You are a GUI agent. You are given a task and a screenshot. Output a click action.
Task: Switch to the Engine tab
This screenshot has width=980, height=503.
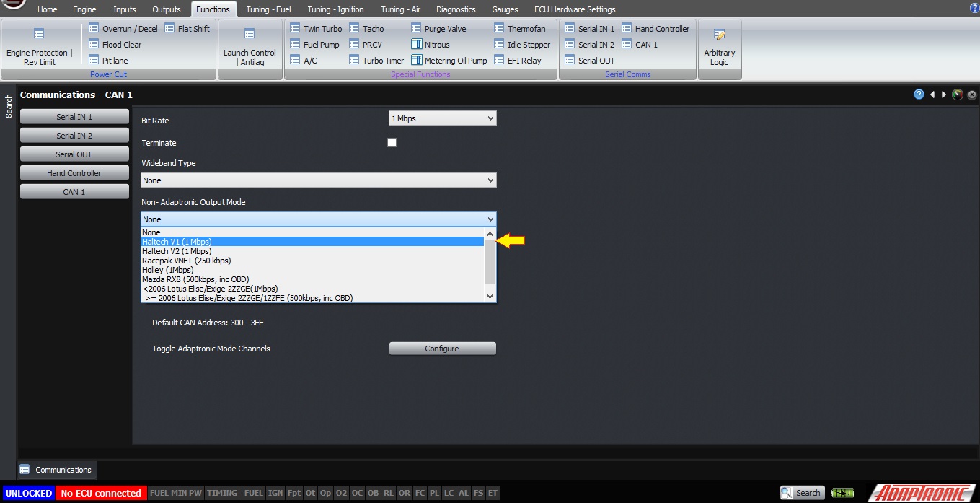pos(84,9)
